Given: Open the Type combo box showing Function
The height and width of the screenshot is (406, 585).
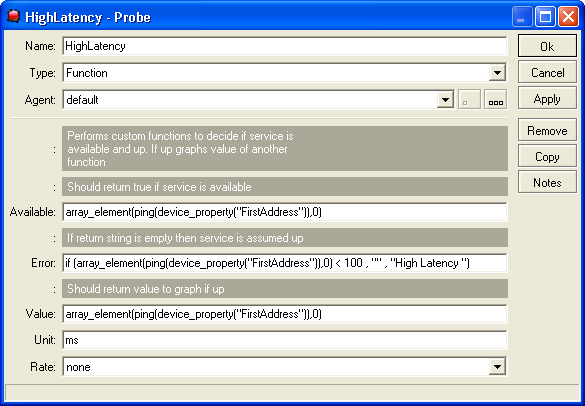Looking at the screenshot, I should (x=285, y=73).
